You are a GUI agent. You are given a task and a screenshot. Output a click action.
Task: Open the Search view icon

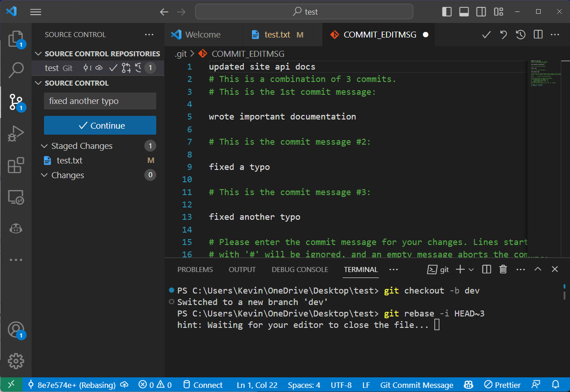tap(16, 70)
